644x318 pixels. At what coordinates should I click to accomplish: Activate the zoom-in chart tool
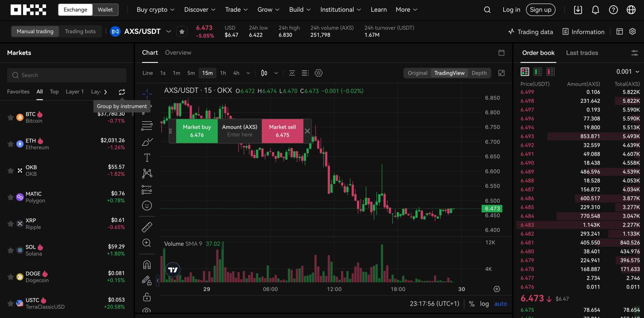[x=147, y=243]
